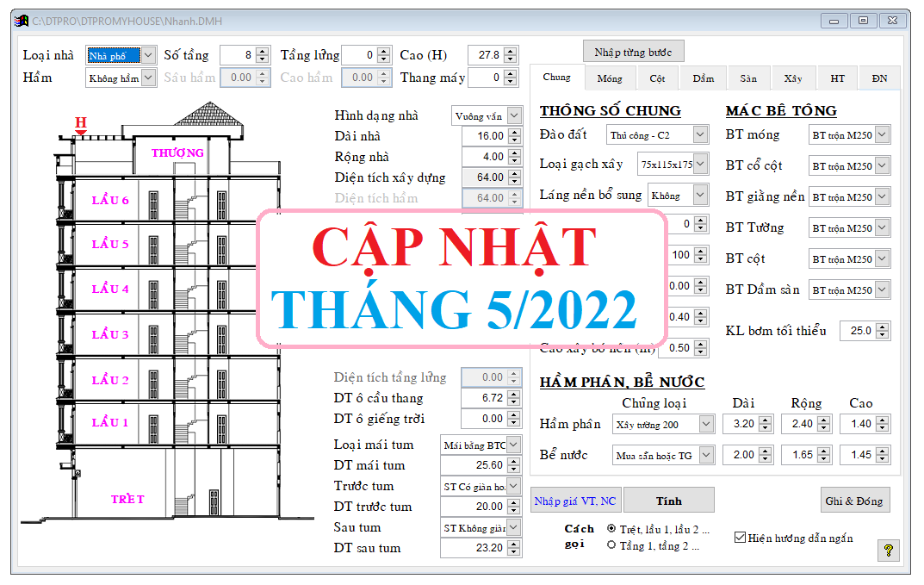This screenshot has width=924, height=585.
Task: Click the yellow question mark help icon
Action: tap(889, 550)
